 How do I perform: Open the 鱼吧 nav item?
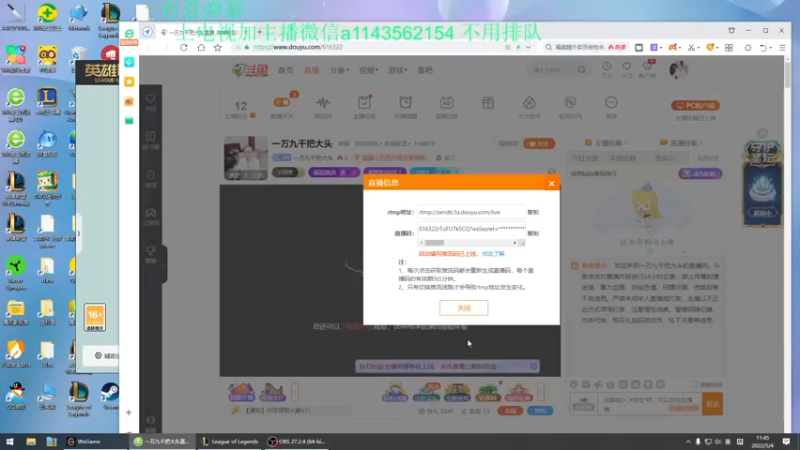click(425, 70)
